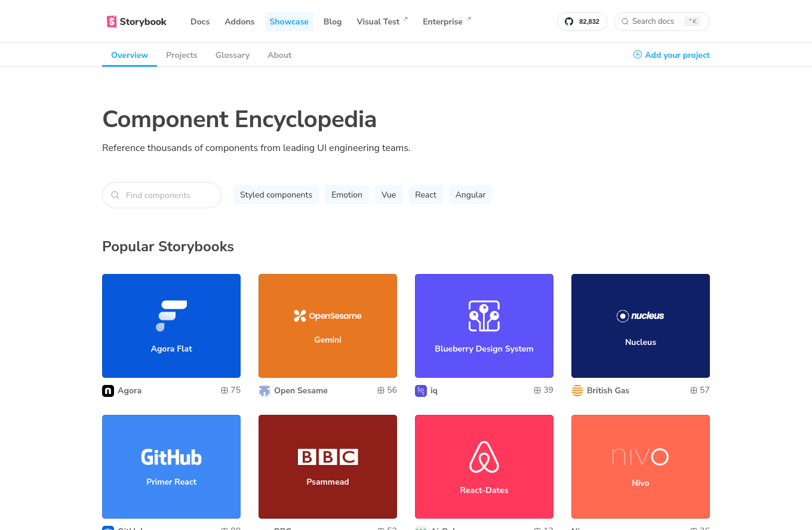Click the Open Sesame puzzle avatar icon

point(264,391)
